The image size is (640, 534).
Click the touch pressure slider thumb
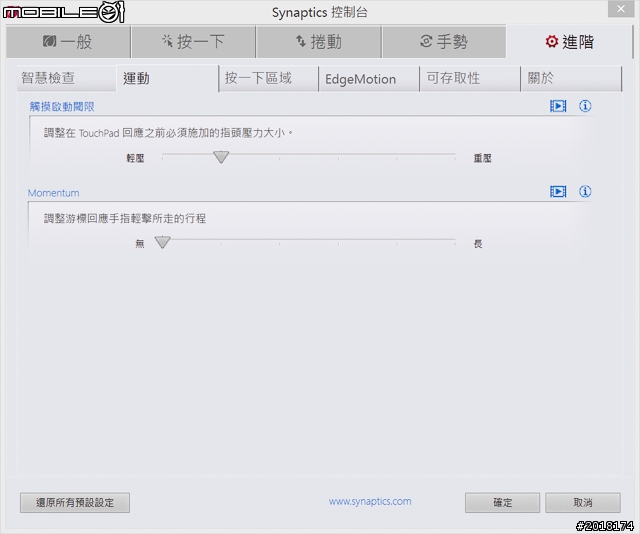[221, 157]
